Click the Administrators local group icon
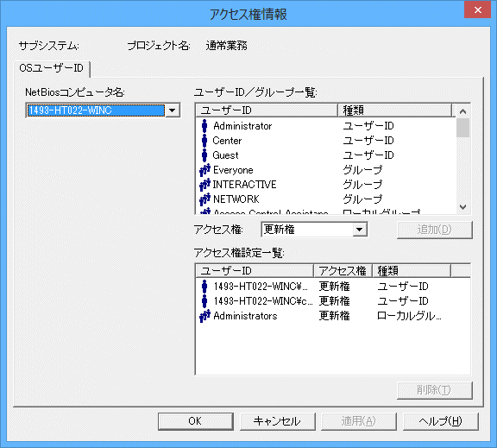 [x=204, y=316]
